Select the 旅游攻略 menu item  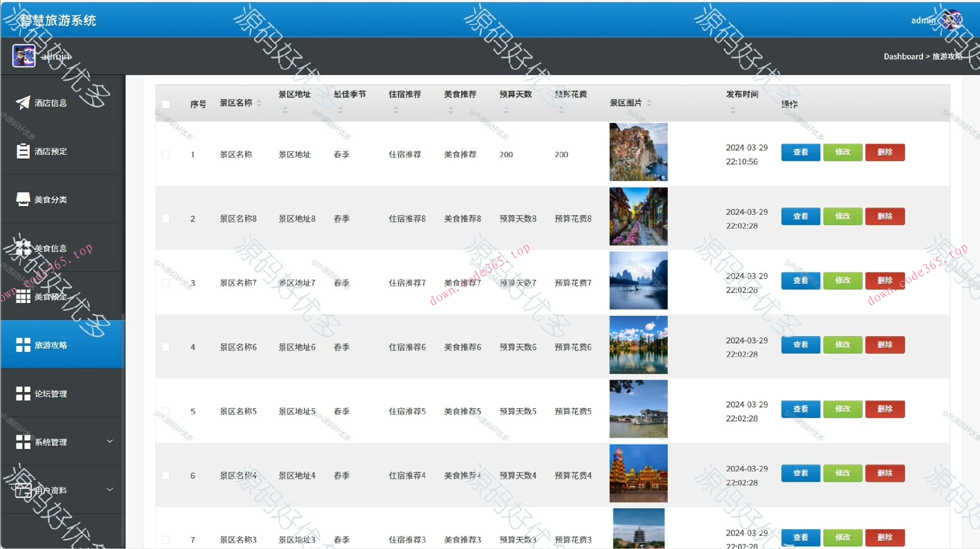coord(63,345)
